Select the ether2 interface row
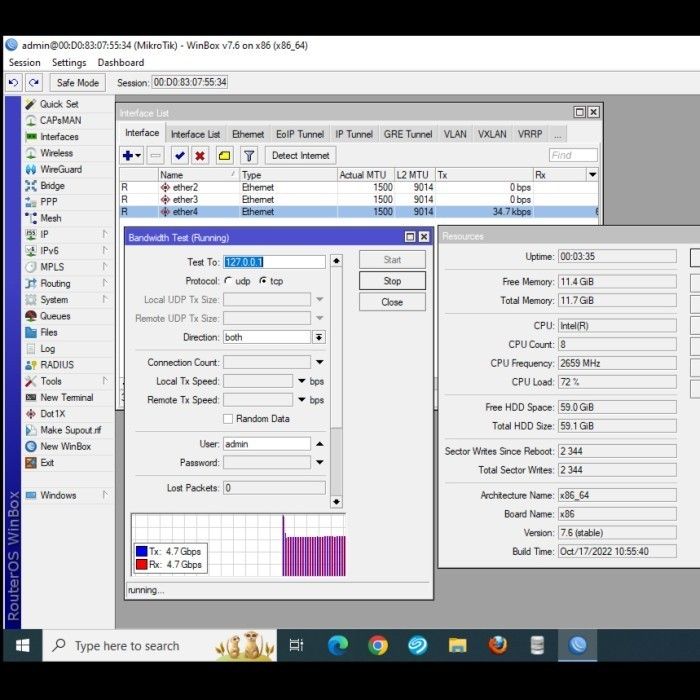 (359, 187)
